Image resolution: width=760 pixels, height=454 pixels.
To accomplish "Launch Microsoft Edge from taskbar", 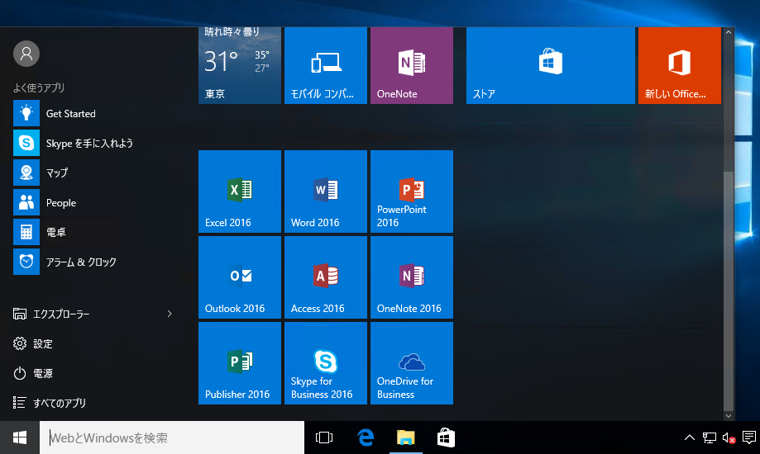I will 365,438.
